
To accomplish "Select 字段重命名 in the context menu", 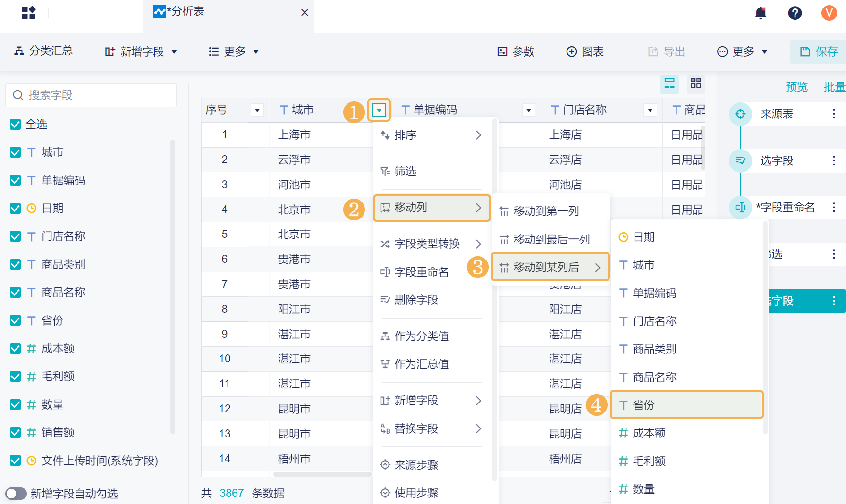I will (x=421, y=272).
